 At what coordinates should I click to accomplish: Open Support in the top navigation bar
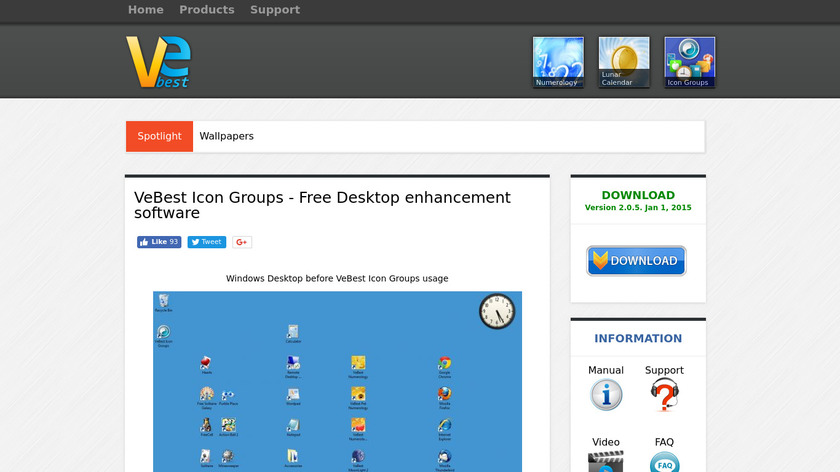275,10
